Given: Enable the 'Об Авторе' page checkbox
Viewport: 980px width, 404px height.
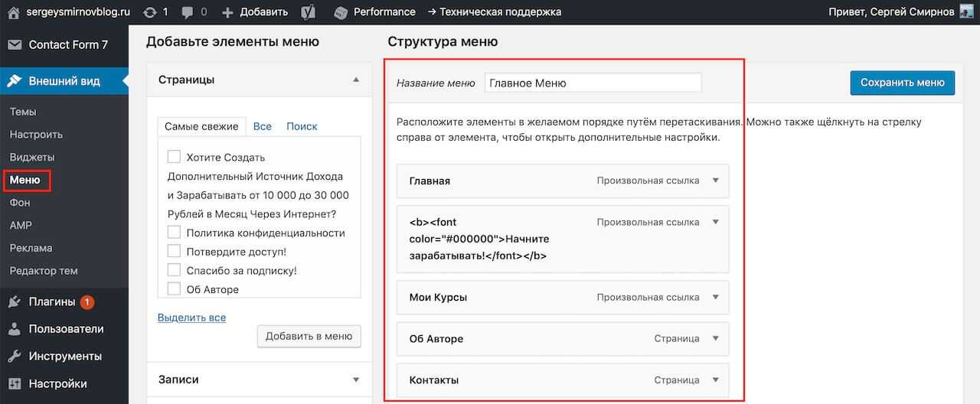Looking at the screenshot, I should [x=174, y=289].
